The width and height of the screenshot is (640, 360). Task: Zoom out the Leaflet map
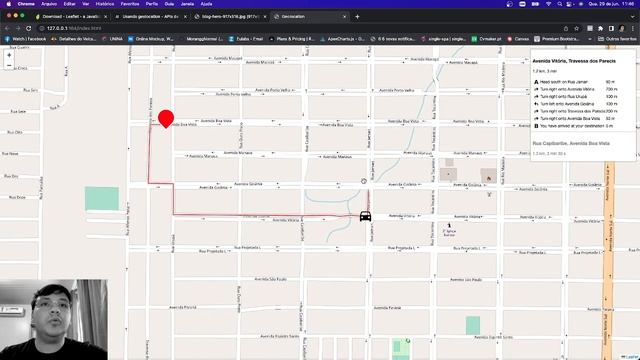click(9, 65)
